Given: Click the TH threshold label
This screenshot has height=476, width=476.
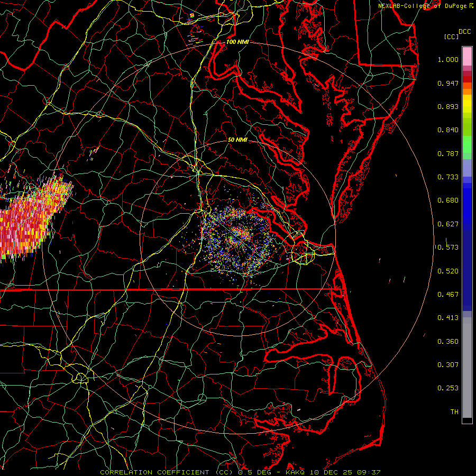Looking at the screenshot, I should click(x=454, y=412).
